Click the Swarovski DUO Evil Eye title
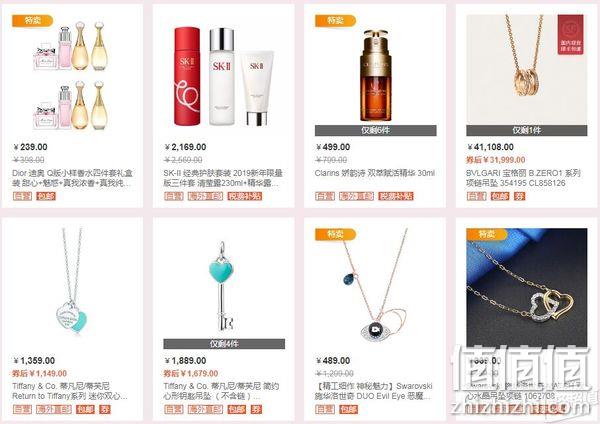600x424 pixels. click(374, 391)
